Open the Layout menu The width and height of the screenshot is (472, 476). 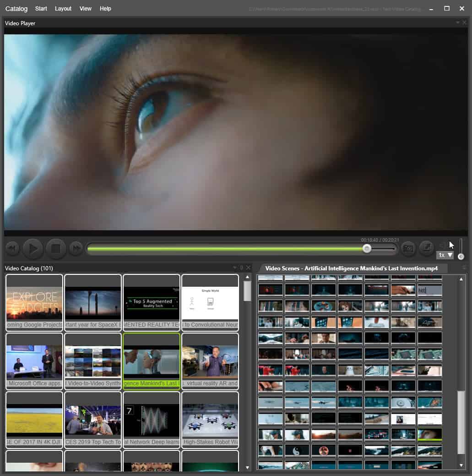[x=63, y=9]
